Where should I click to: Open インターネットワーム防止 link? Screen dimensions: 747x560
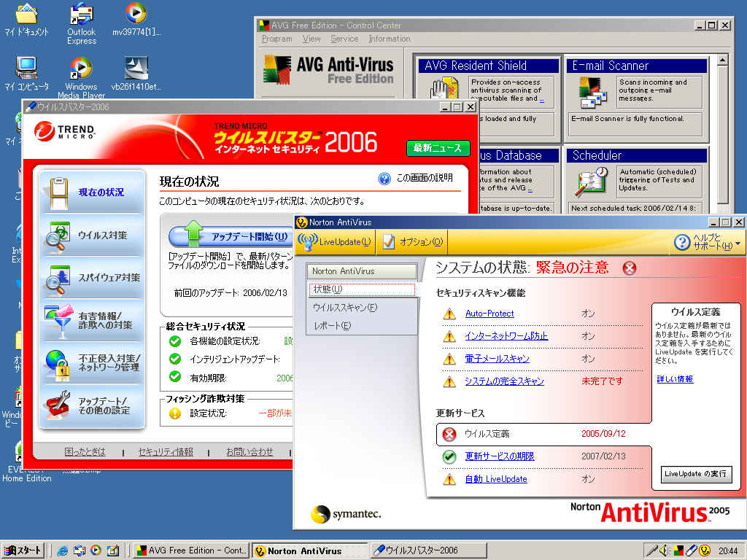(x=506, y=335)
